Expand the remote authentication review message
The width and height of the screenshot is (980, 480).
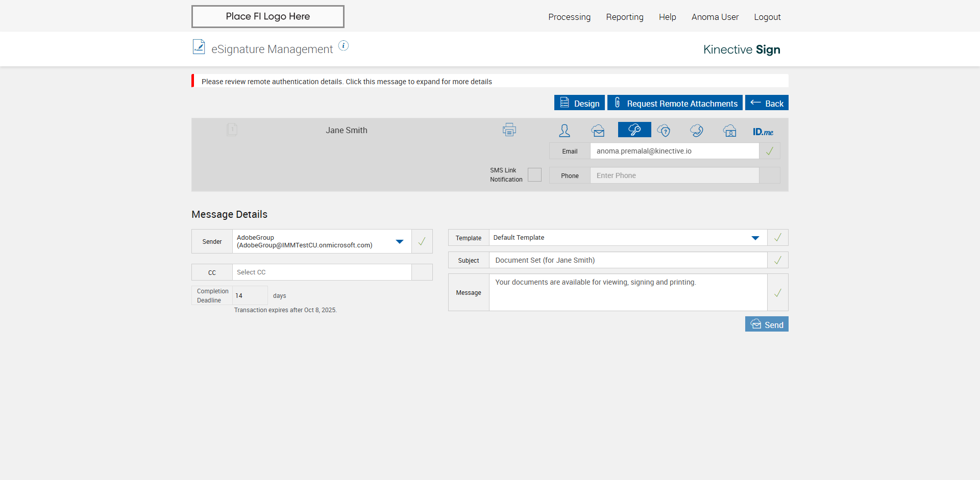click(490, 81)
